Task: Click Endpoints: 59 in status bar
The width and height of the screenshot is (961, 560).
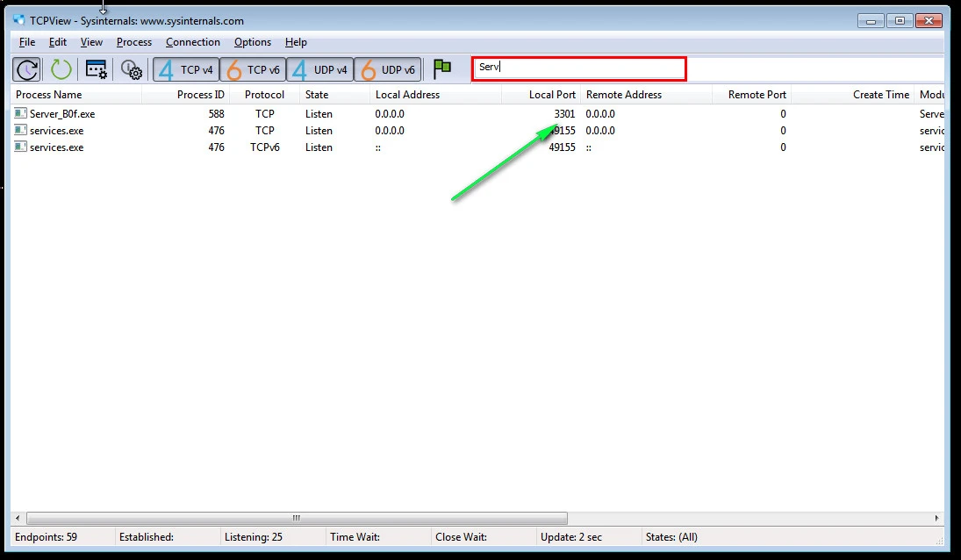Action: 46,537
